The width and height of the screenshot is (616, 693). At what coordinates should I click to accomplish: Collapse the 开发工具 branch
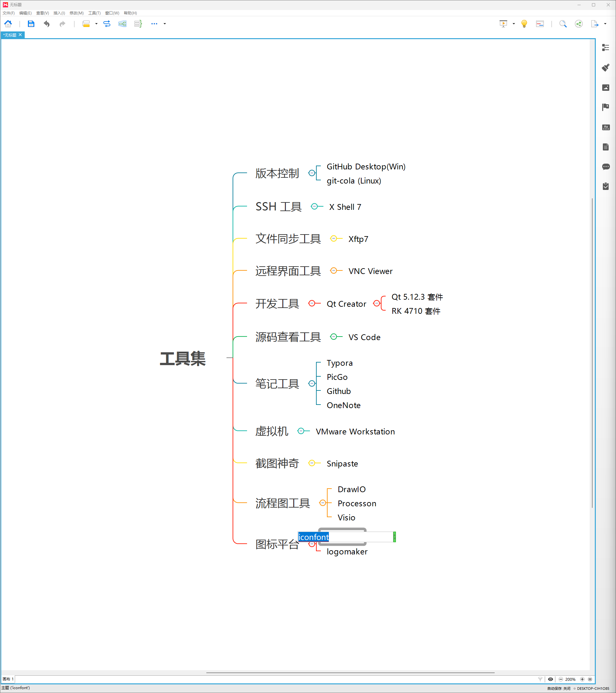click(312, 303)
